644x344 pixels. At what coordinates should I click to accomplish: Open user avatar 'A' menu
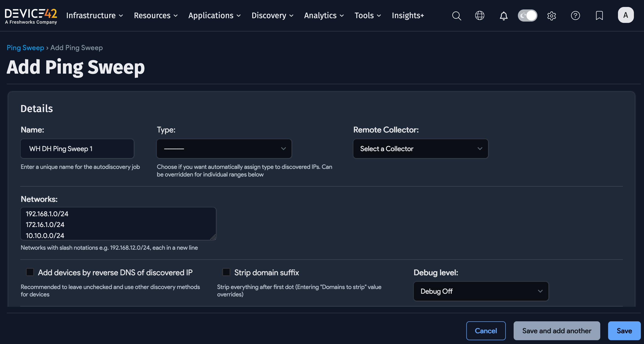[626, 15]
